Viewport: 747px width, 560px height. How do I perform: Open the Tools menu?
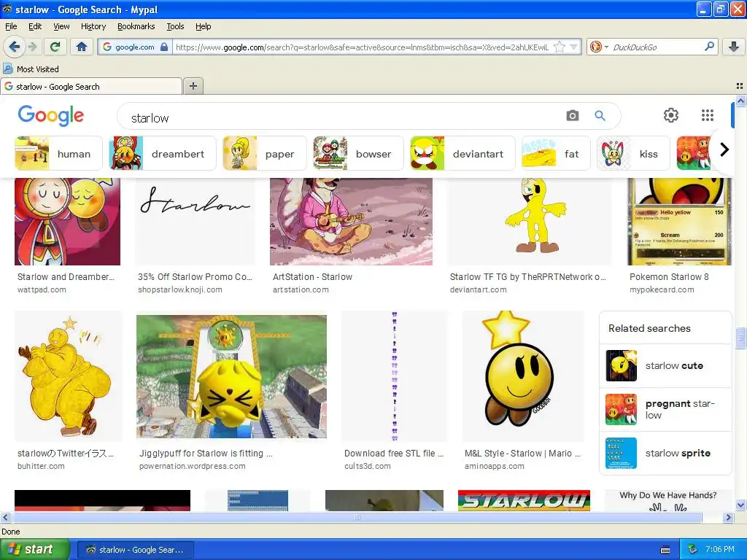(x=175, y=26)
